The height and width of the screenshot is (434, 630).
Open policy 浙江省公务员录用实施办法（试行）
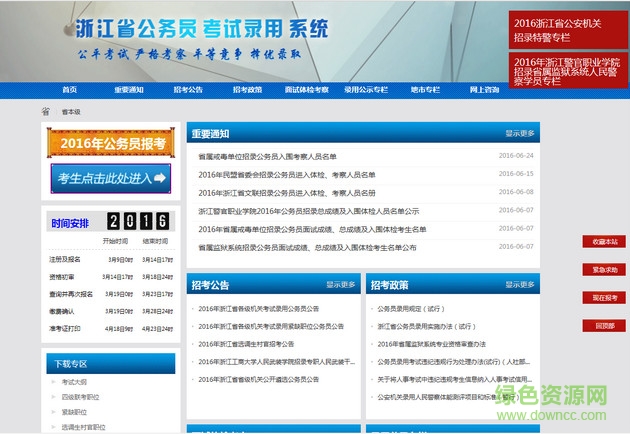[427, 326]
